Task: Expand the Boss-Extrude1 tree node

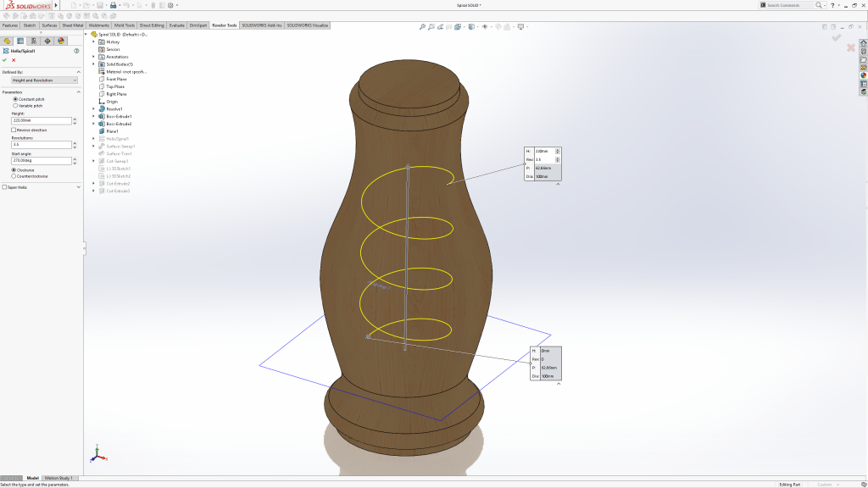Action: (x=93, y=116)
